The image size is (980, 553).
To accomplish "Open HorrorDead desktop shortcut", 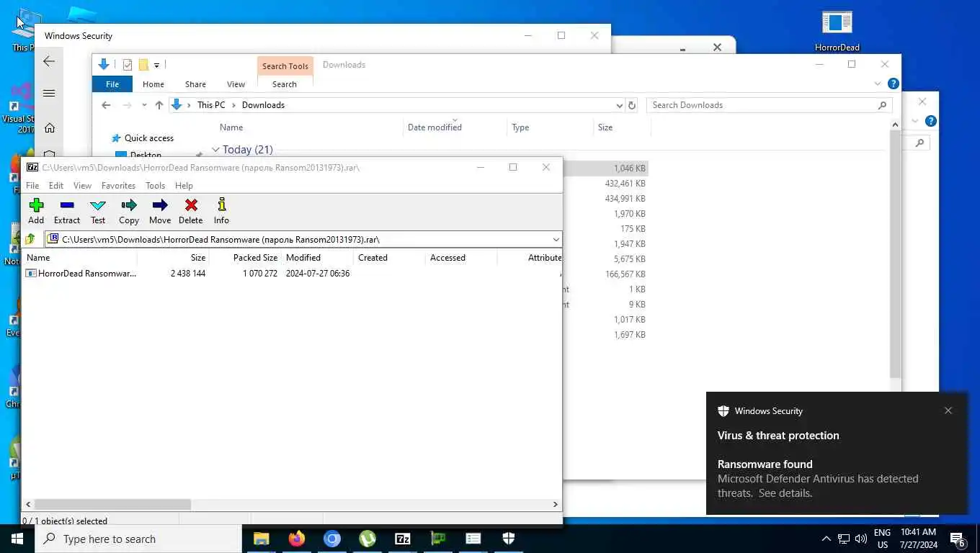I will [x=837, y=31].
